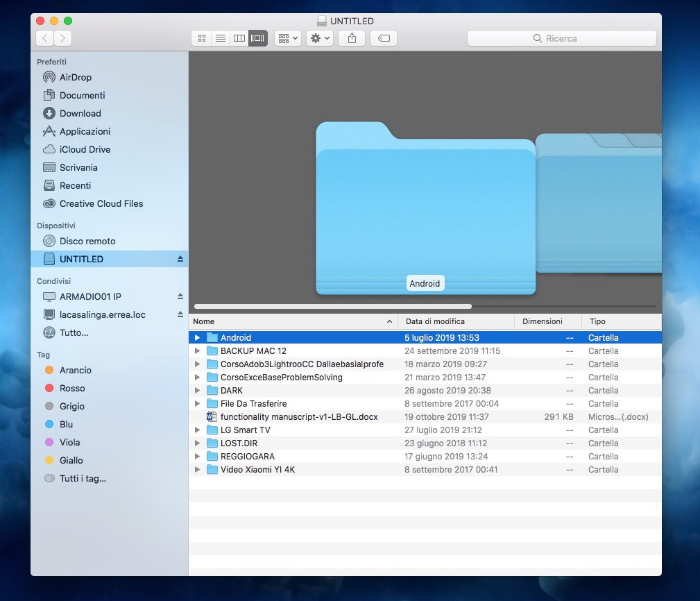Viewport: 700px width, 601px height.
Task: Expand the BACKUP MAC 12 folder
Action: (x=197, y=351)
